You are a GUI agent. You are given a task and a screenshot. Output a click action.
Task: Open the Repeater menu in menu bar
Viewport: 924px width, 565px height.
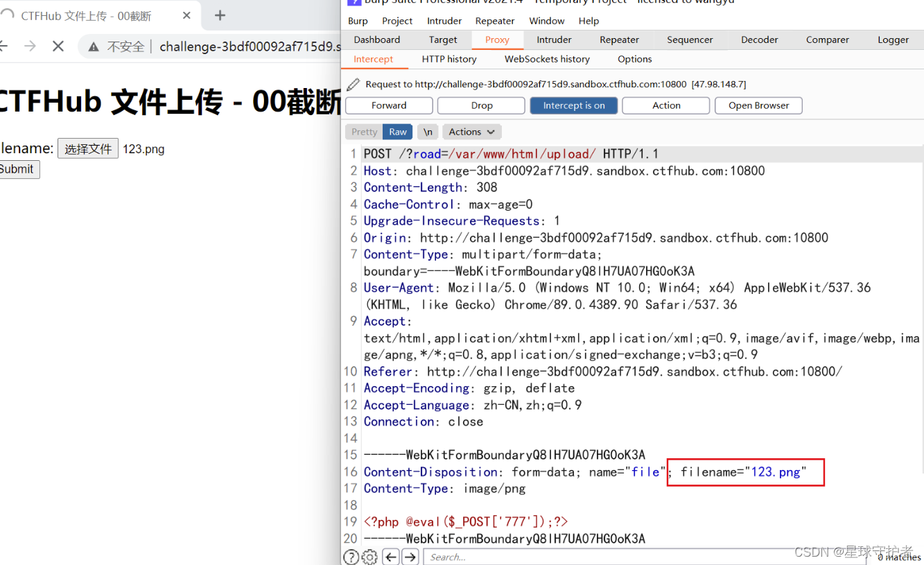click(x=495, y=21)
